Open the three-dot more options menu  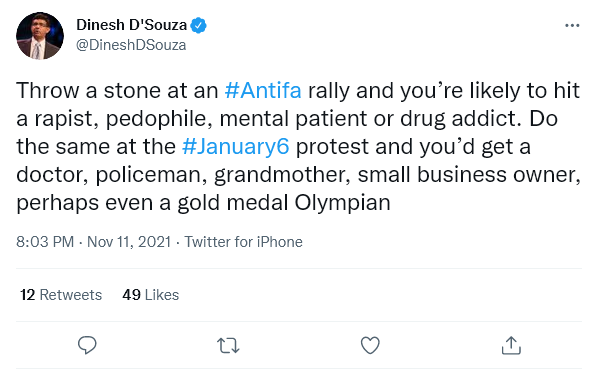click(572, 26)
